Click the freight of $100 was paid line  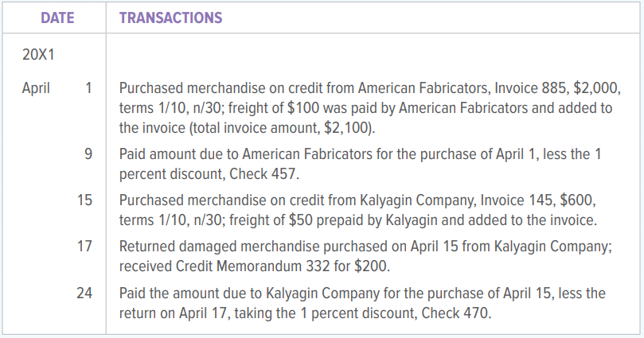366,108
